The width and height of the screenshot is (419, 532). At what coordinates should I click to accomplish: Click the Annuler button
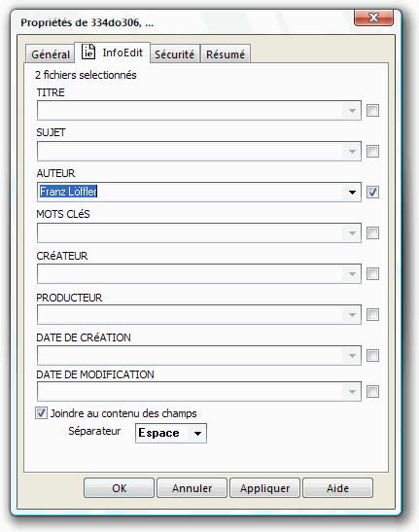192,488
